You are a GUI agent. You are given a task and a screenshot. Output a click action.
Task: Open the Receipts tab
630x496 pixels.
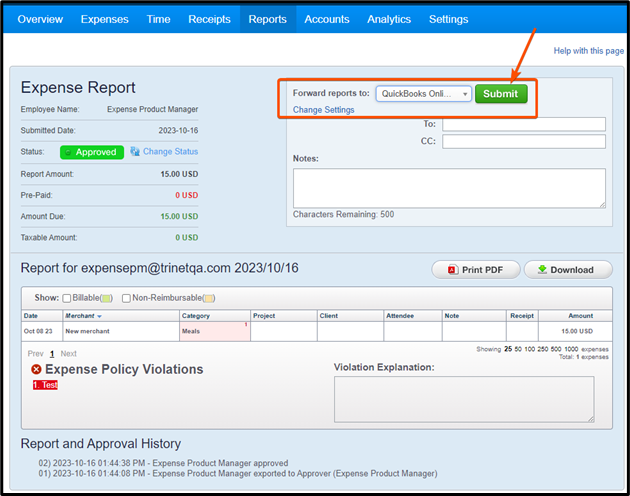pos(209,19)
